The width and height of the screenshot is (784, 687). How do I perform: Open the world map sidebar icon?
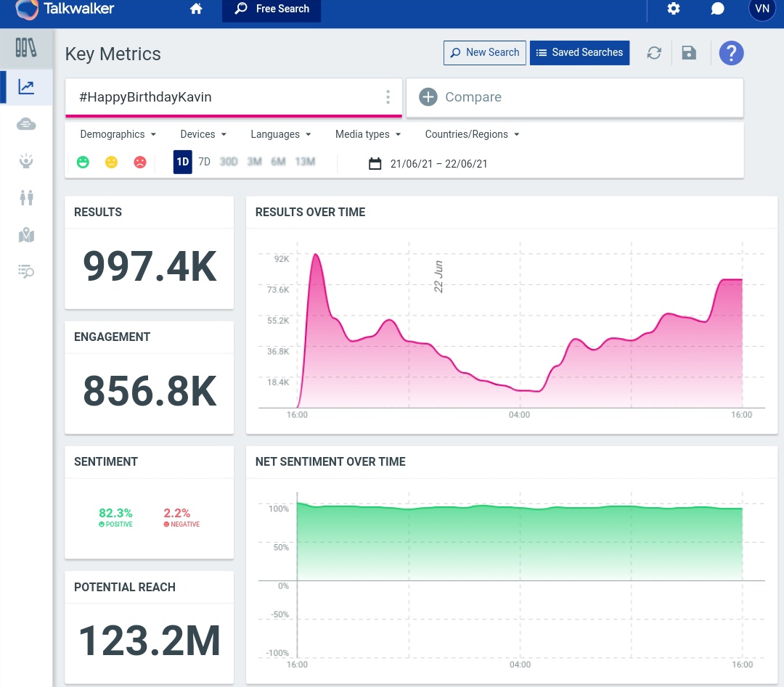click(27, 235)
